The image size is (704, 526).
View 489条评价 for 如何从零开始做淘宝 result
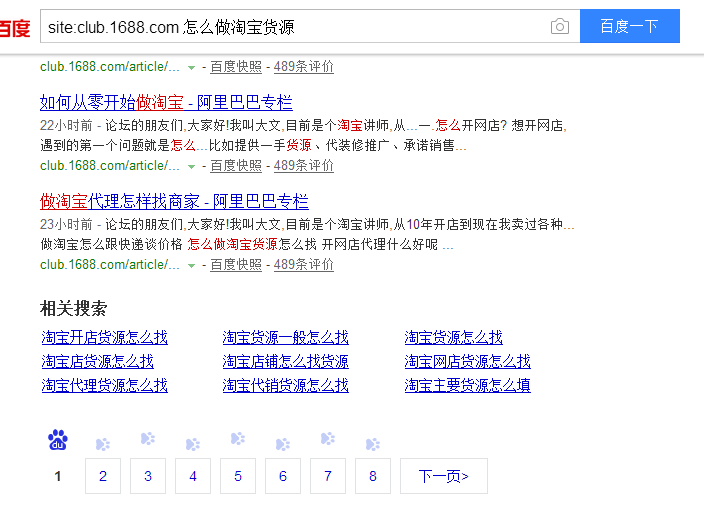pyautogui.click(x=304, y=166)
